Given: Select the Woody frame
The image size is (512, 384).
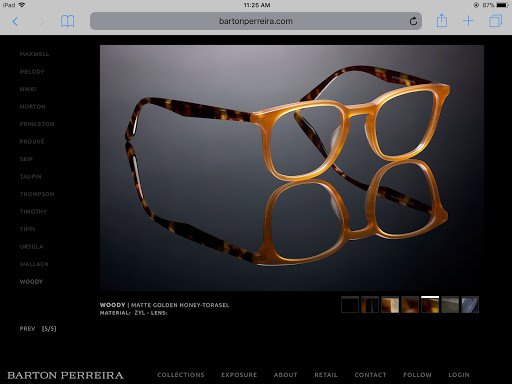Looking at the screenshot, I should pyautogui.click(x=31, y=282).
